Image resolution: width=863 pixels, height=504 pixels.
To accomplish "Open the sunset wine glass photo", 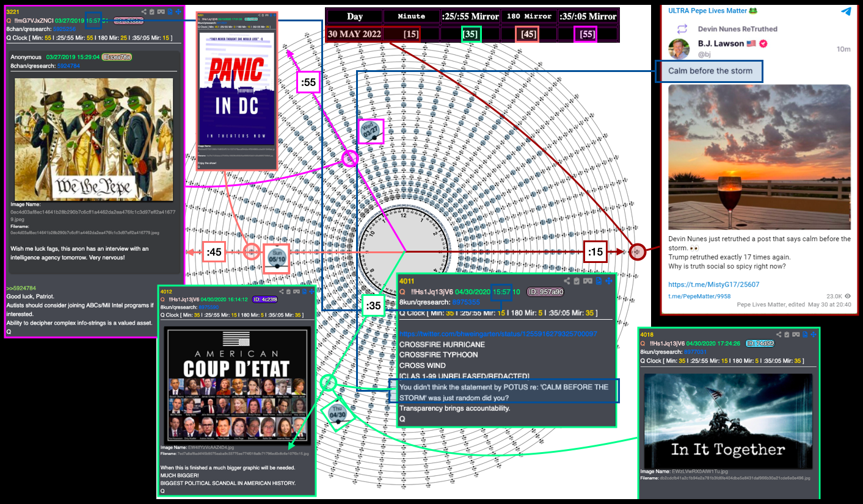I will click(x=759, y=157).
